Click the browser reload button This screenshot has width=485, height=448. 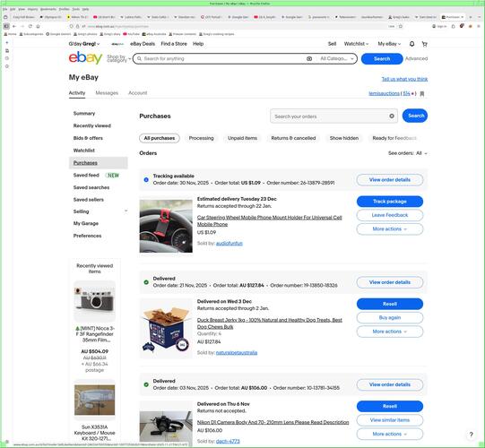(x=30, y=26)
